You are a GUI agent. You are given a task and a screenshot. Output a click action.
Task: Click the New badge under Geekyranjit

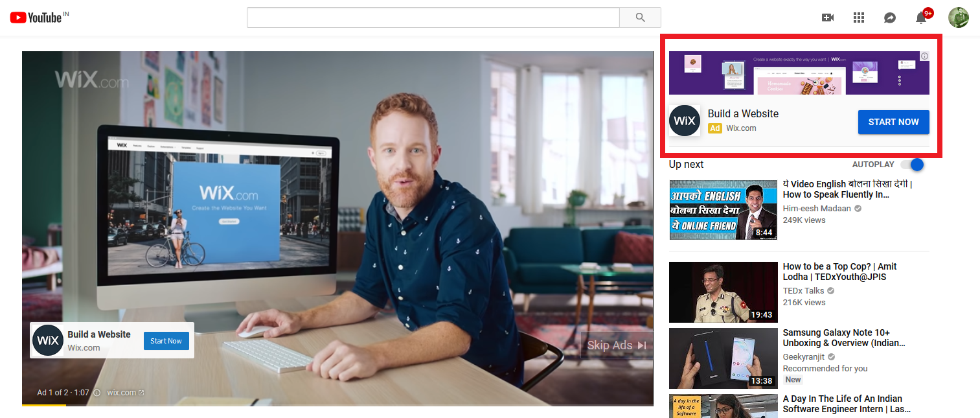click(x=793, y=380)
